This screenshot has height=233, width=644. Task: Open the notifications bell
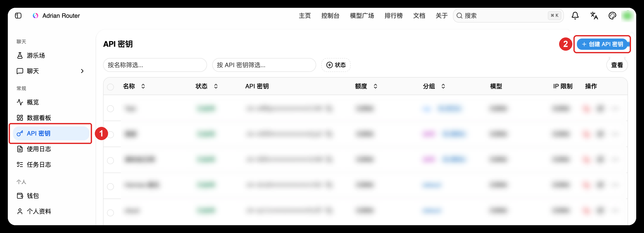(575, 16)
